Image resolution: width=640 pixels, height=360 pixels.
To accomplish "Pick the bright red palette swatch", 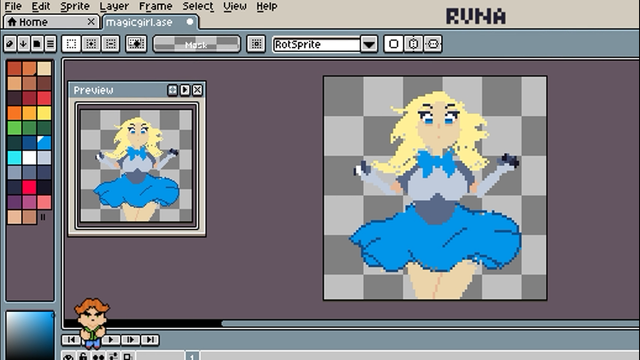I will click(x=44, y=98).
